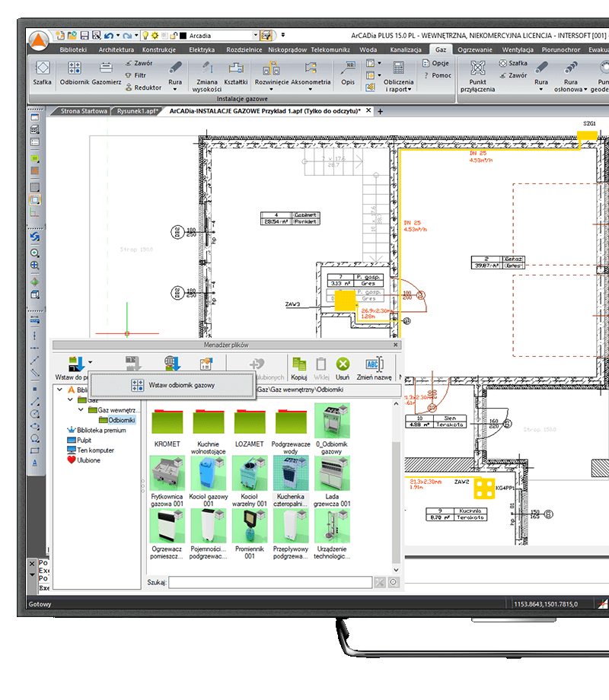Select the Rura osłonowa tool

tap(571, 76)
